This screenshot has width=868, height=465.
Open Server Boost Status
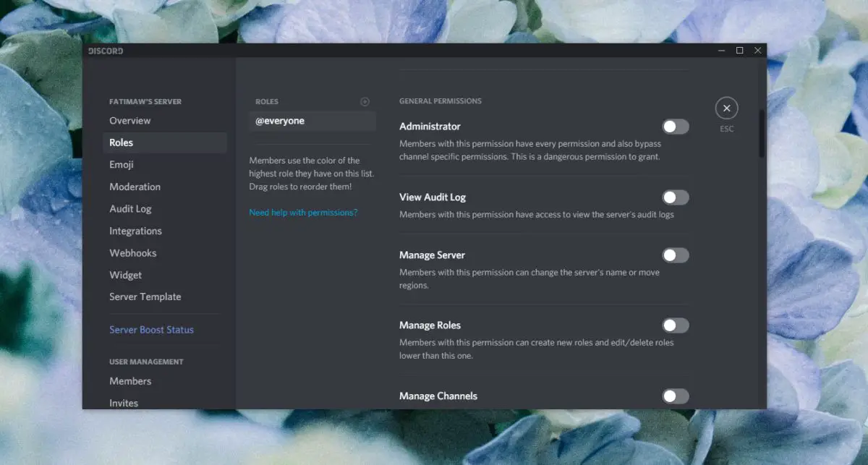pos(165,330)
